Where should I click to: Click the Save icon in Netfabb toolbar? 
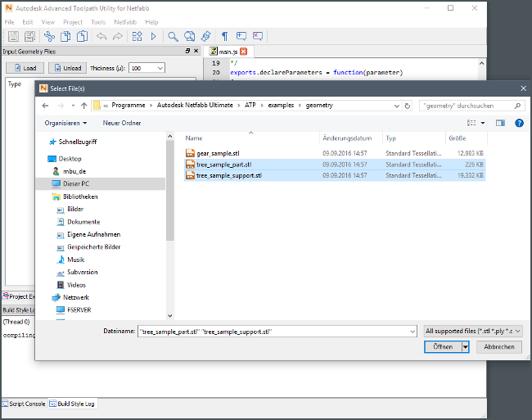(13, 36)
